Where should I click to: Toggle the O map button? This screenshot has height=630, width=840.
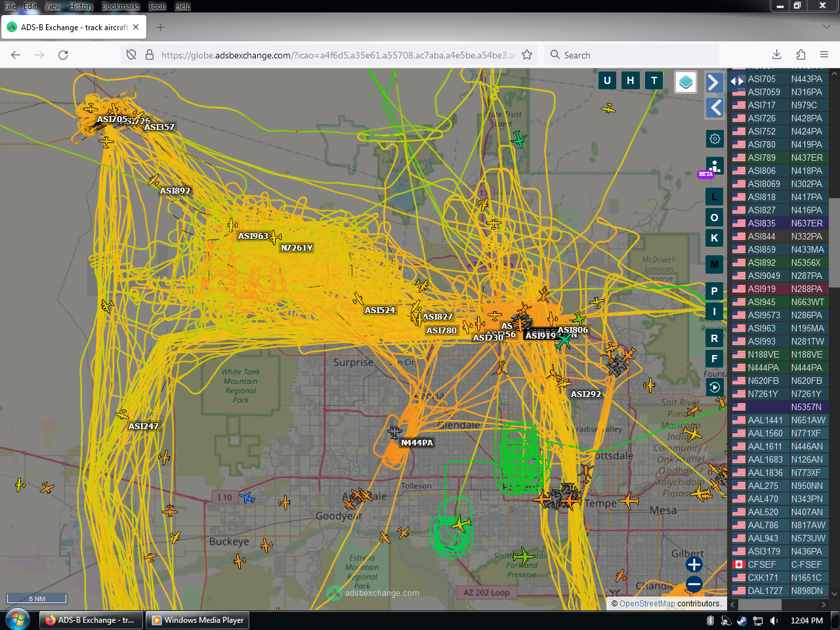715,217
